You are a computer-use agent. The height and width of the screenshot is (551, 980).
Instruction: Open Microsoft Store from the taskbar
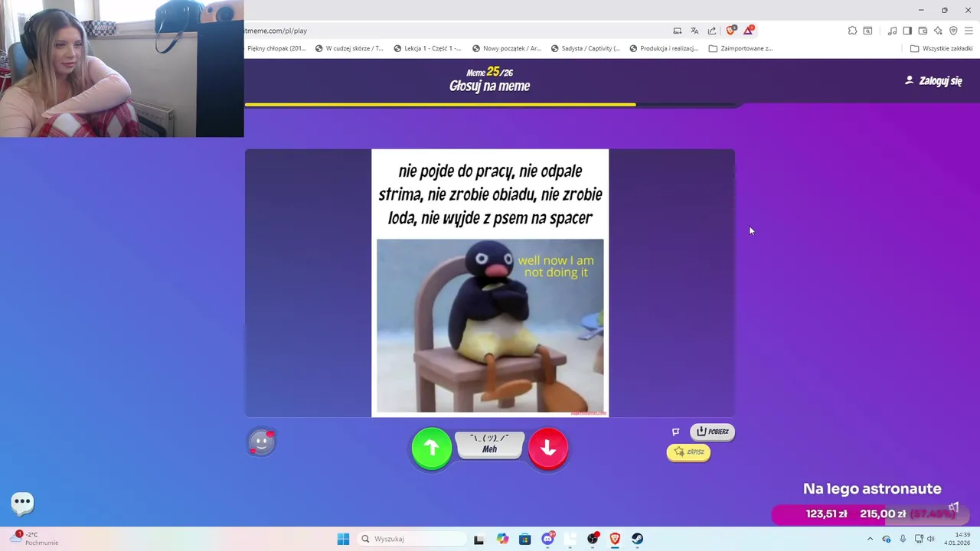click(x=524, y=539)
